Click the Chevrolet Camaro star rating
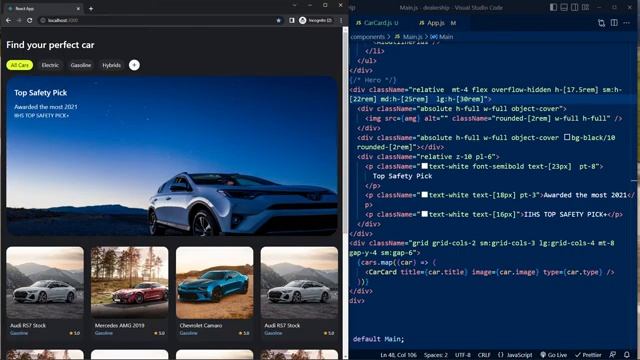This screenshot has height=360, width=640. point(244,333)
